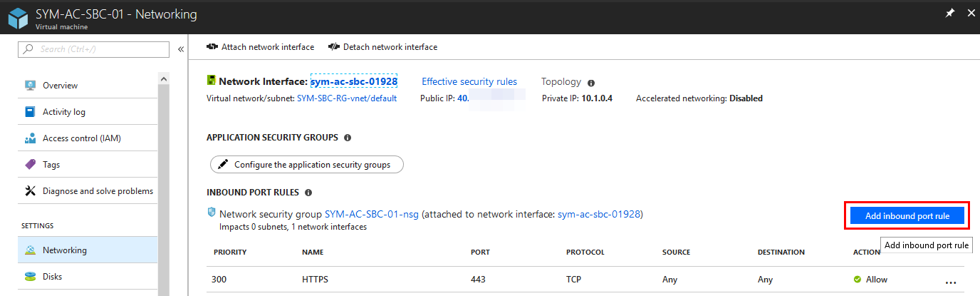Screen dimensions: 980x296
Task: Open the sym-ac-sbc-01928 network interface link
Action: tap(353, 82)
